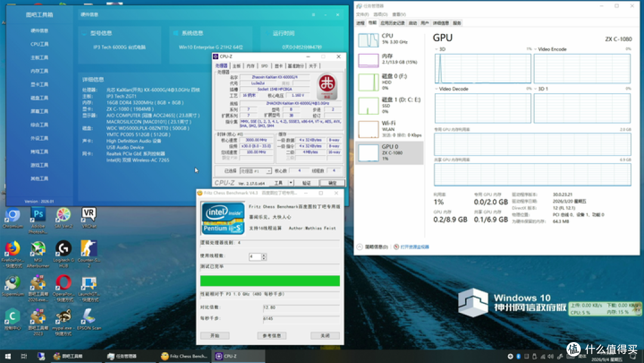This screenshot has width=644, height=363.
Task: Select 磁盘 0 (F:) HDD in Task Manager
Action: tap(389, 82)
